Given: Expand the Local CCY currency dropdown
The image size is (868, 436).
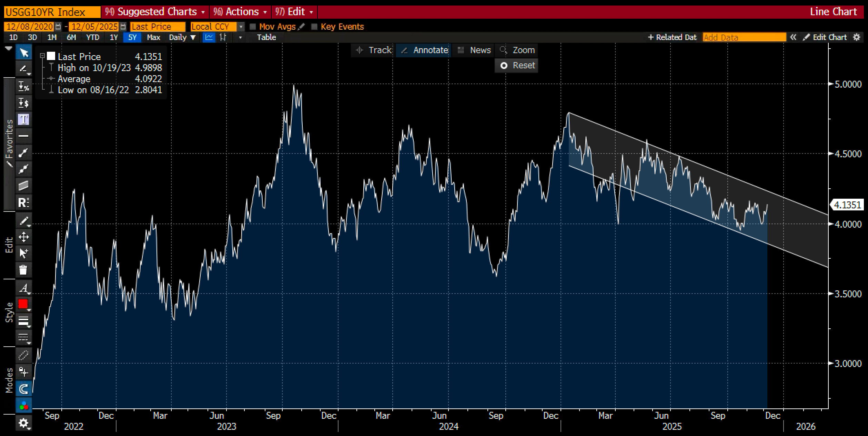Looking at the screenshot, I should click(241, 27).
